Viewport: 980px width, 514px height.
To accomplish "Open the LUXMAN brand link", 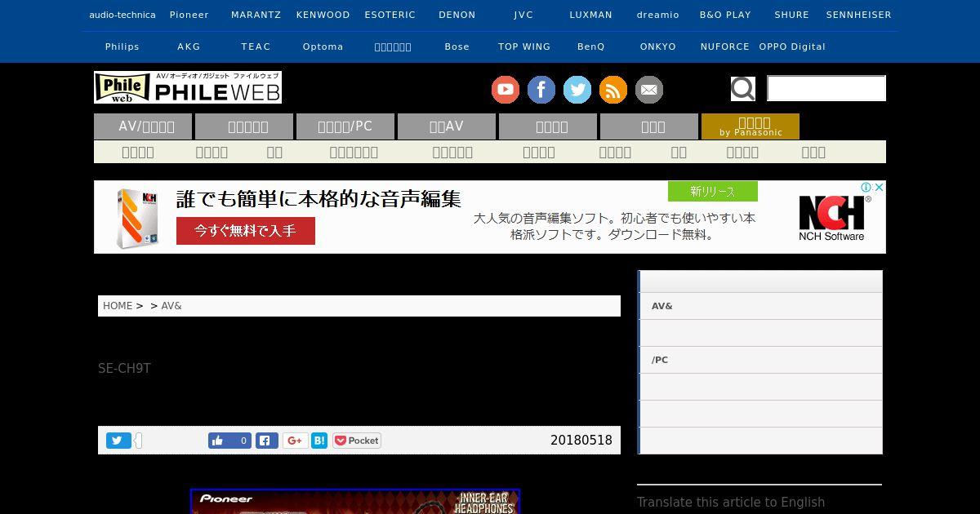I will tap(590, 15).
